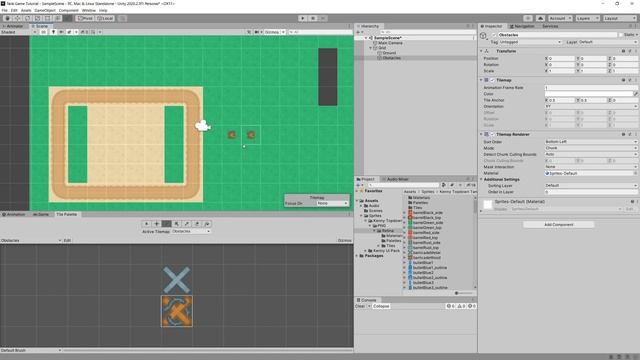The image size is (640, 360).
Task: Open the Sorting Layer dropdown
Action: (x=591, y=185)
